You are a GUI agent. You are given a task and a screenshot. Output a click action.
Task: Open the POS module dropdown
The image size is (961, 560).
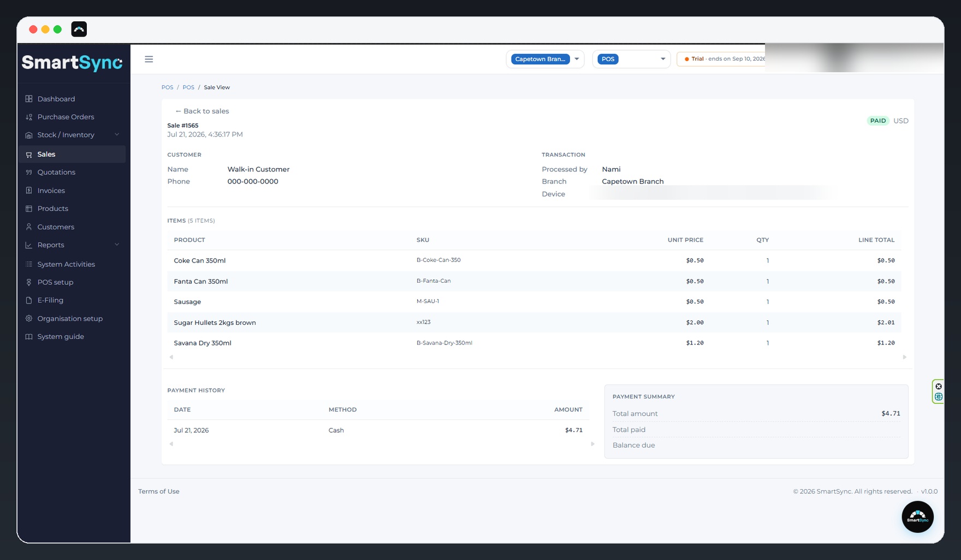click(631, 59)
